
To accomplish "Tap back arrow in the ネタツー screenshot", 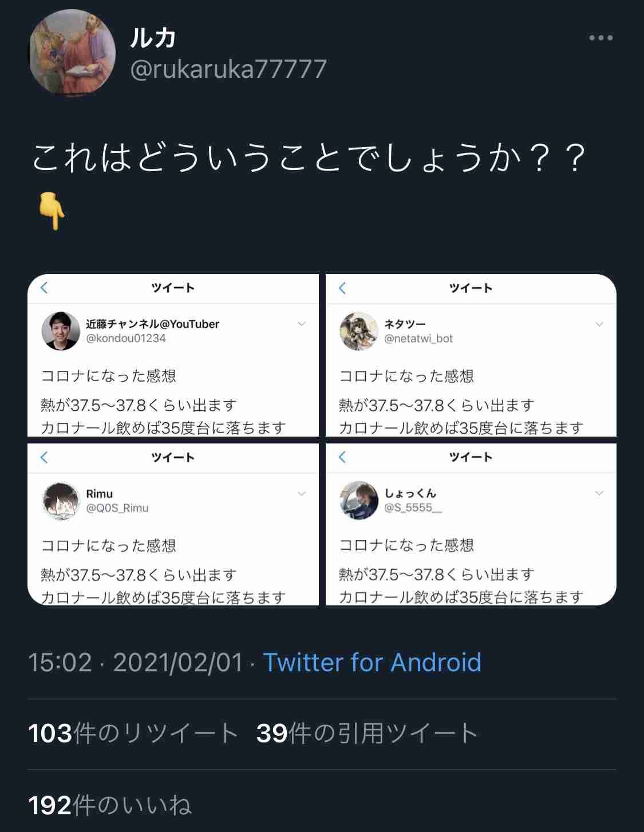I will [342, 288].
